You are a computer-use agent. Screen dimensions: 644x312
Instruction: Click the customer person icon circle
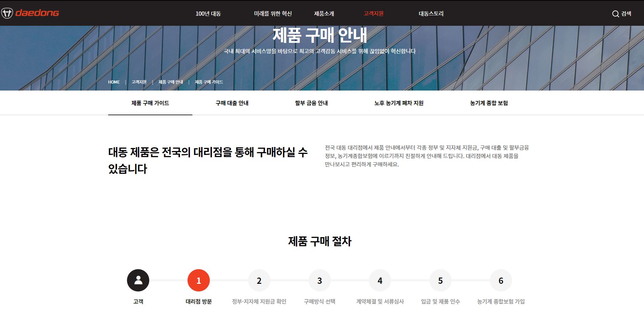tap(138, 280)
